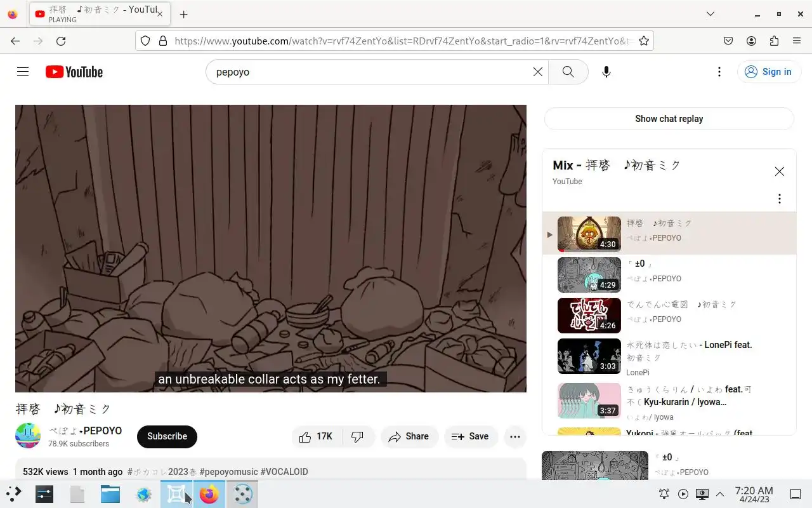Image resolution: width=812 pixels, height=508 pixels.
Task: Open YouTube settings three-dot menu in header
Action: click(719, 72)
